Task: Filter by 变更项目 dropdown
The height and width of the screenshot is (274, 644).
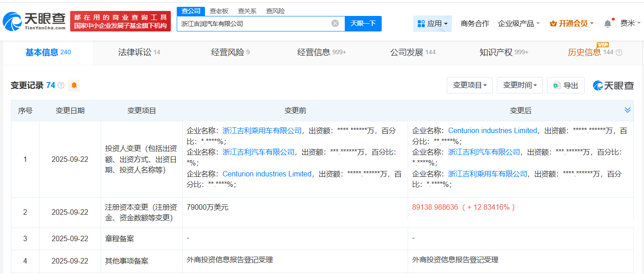Action: tap(470, 85)
